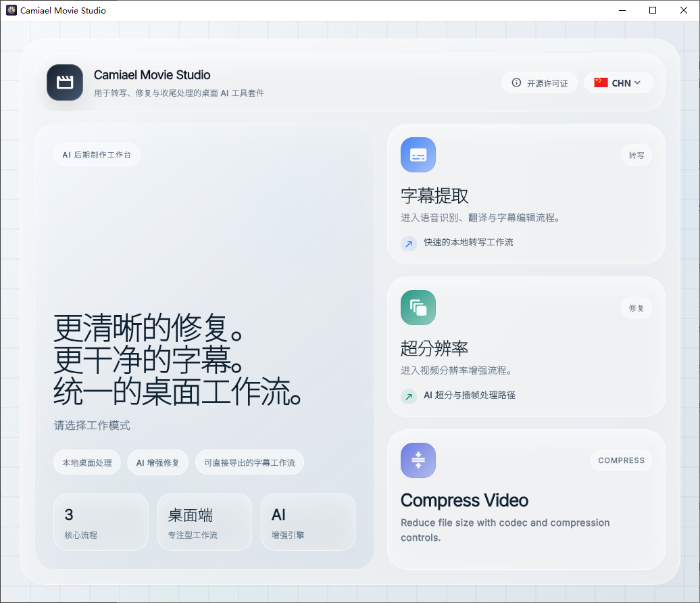700x603 pixels.
Task: Click the 修复 tag badge
Action: [x=636, y=308]
